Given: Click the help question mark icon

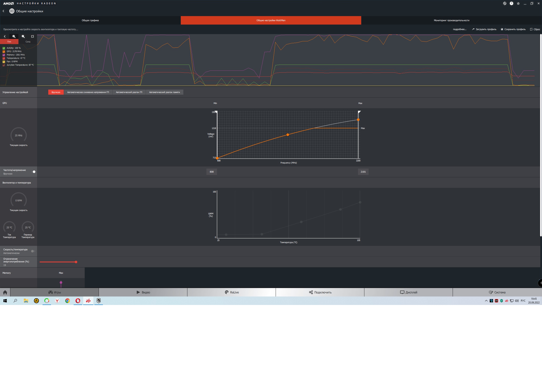Looking at the screenshot, I should tap(511, 3).
